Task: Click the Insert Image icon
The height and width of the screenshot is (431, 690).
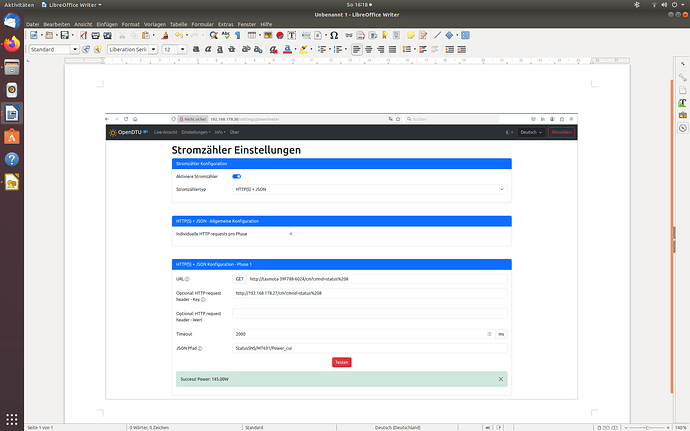Action: coord(268,35)
